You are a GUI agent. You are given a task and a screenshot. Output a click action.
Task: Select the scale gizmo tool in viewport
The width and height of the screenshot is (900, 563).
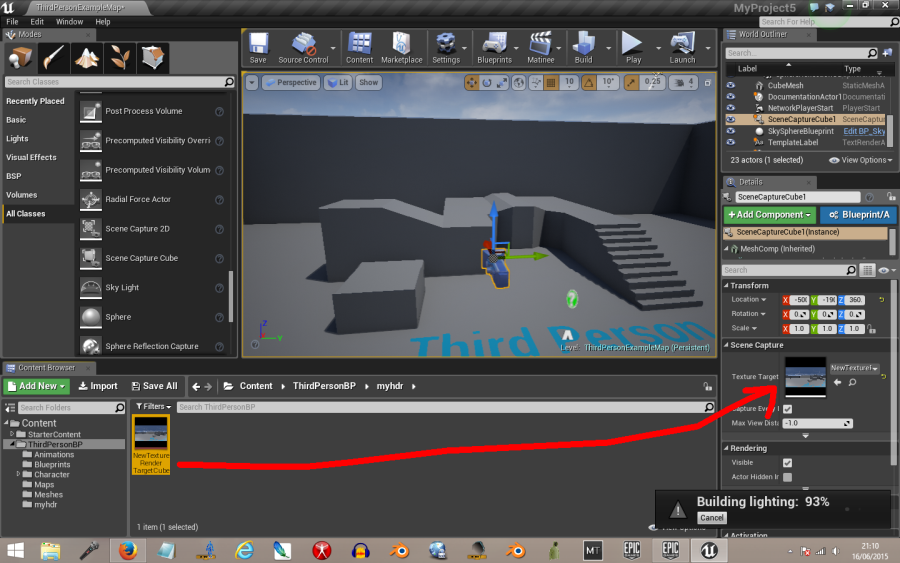[502, 83]
